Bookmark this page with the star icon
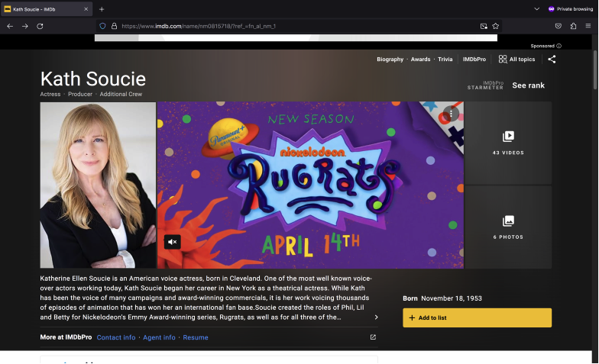 pos(495,25)
